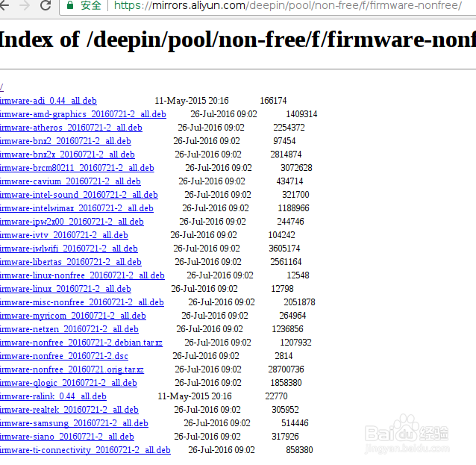Open firmware-atheros_20160721-2_all.deb link
This screenshot has height=465, width=476.
[71, 128]
